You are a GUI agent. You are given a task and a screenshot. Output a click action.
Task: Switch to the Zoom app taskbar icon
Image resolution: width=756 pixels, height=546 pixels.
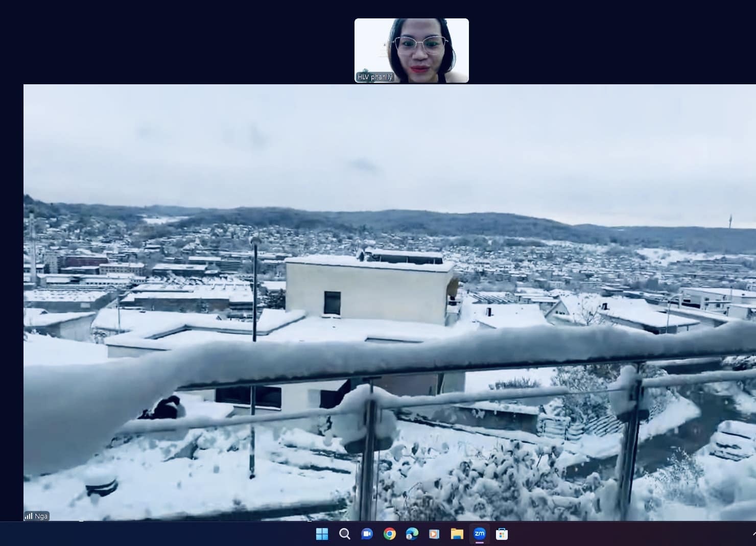480,534
